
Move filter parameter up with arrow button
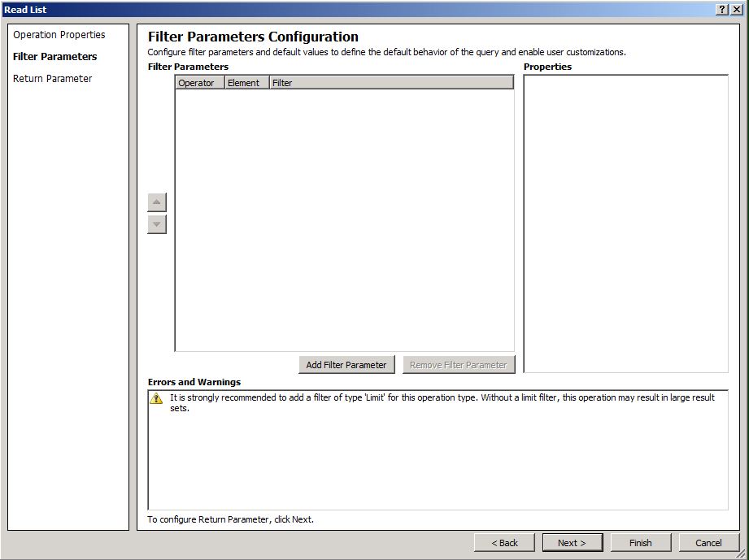(157, 202)
